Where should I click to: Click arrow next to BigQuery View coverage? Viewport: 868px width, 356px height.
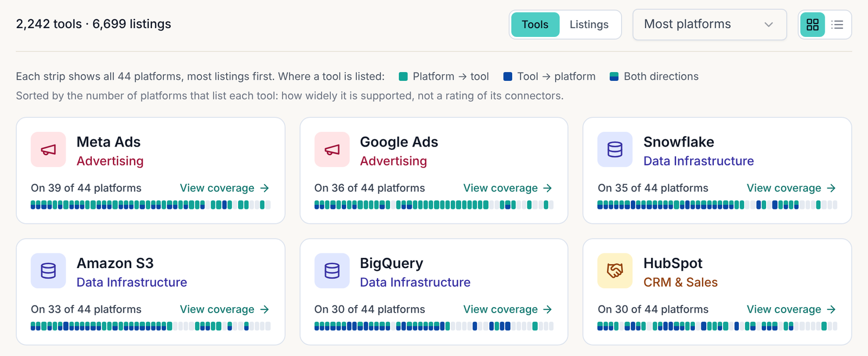[x=547, y=309]
